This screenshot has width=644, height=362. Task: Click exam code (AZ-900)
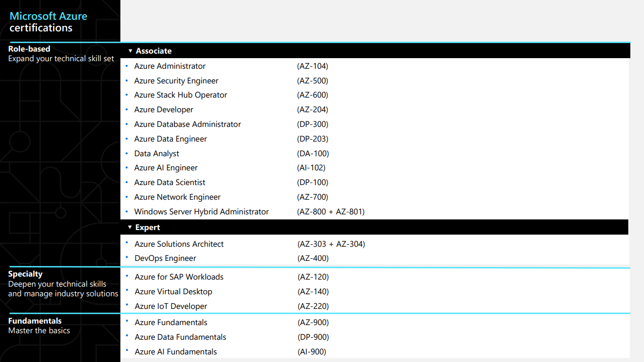pos(313,323)
